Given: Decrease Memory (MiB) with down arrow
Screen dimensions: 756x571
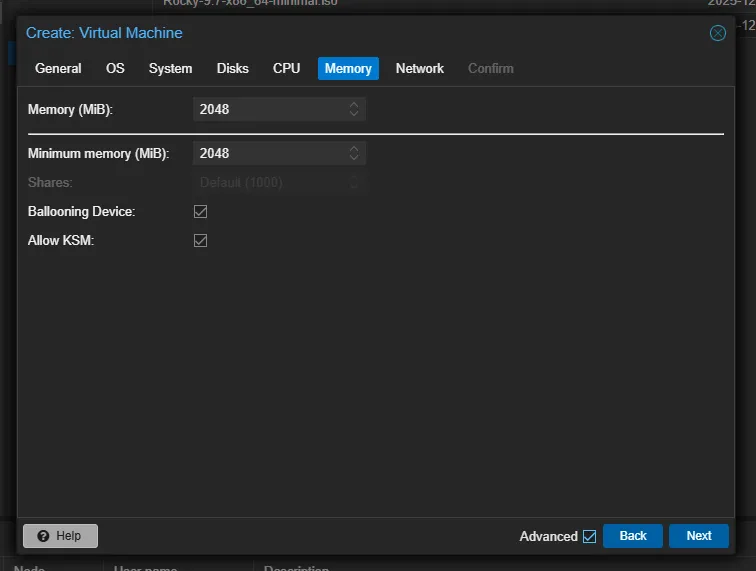Looking at the screenshot, I should tap(353, 114).
